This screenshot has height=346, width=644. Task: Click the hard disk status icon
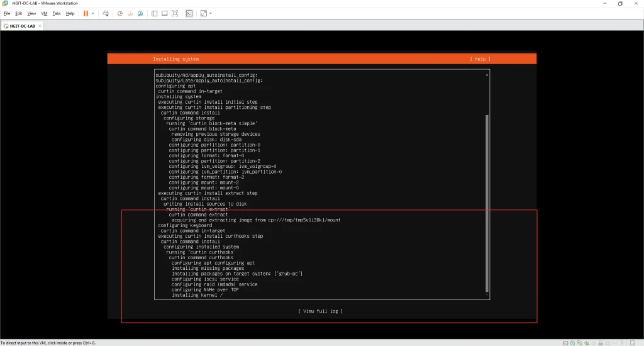pos(565,343)
